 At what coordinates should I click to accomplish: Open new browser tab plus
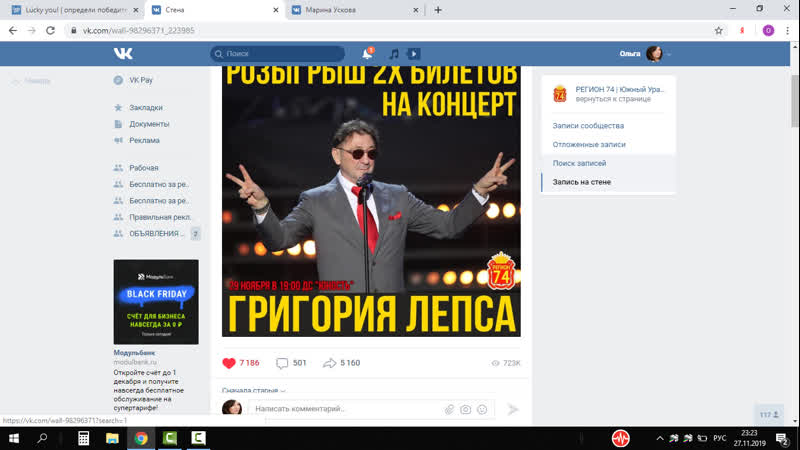438,10
